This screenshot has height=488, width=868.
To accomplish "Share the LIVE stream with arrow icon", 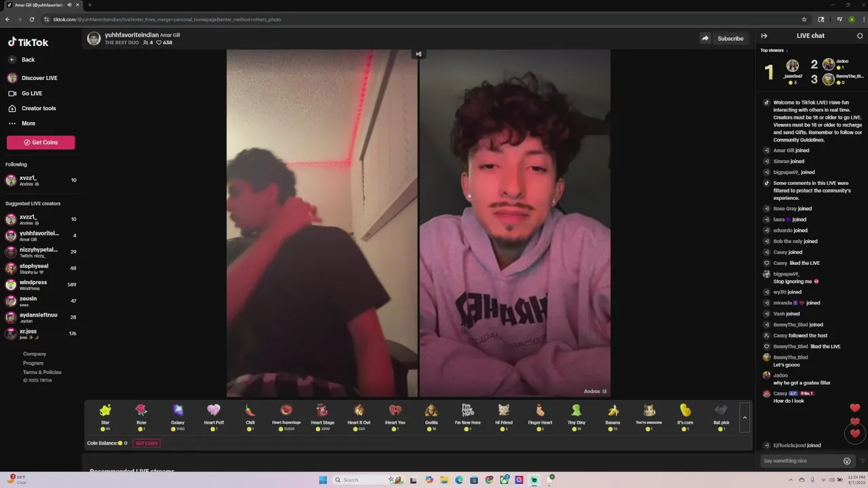I will 705,39.
